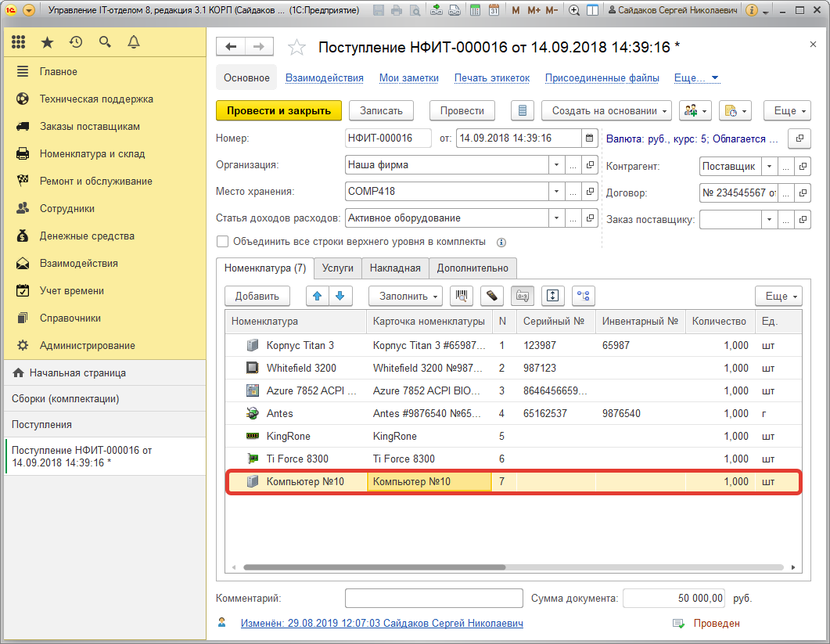Select the Номенклатура (7) tab

point(265,268)
